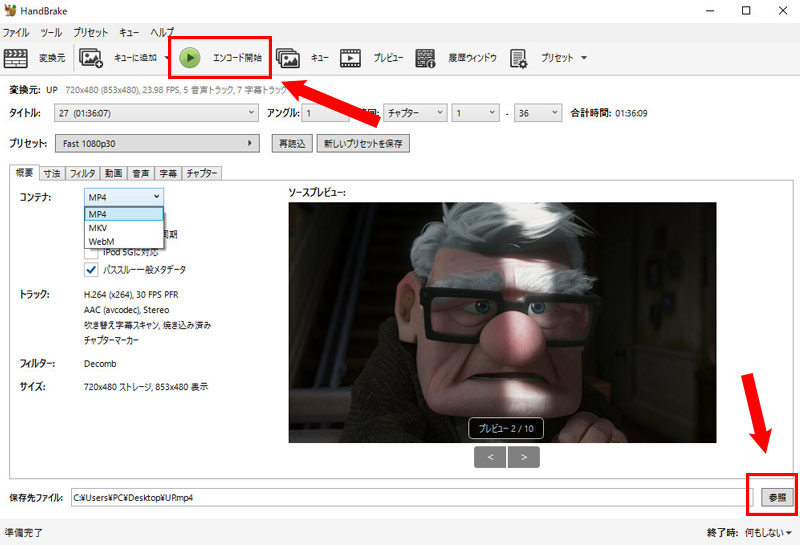Switch to the 字幕 (Subtitles) tab
Screen dimensions: 800x545
pyautogui.click(x=168, y=174)
